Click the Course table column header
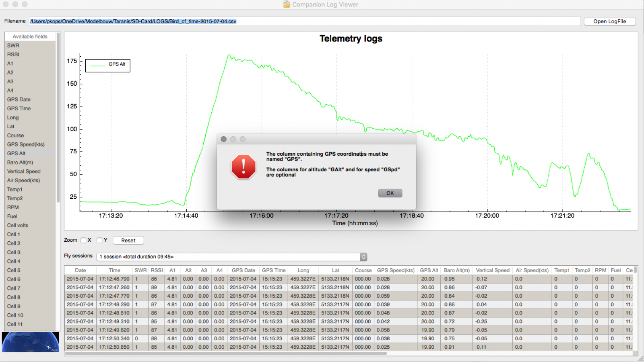Screen dimensions: 644x362 click(x=363, y=270)
